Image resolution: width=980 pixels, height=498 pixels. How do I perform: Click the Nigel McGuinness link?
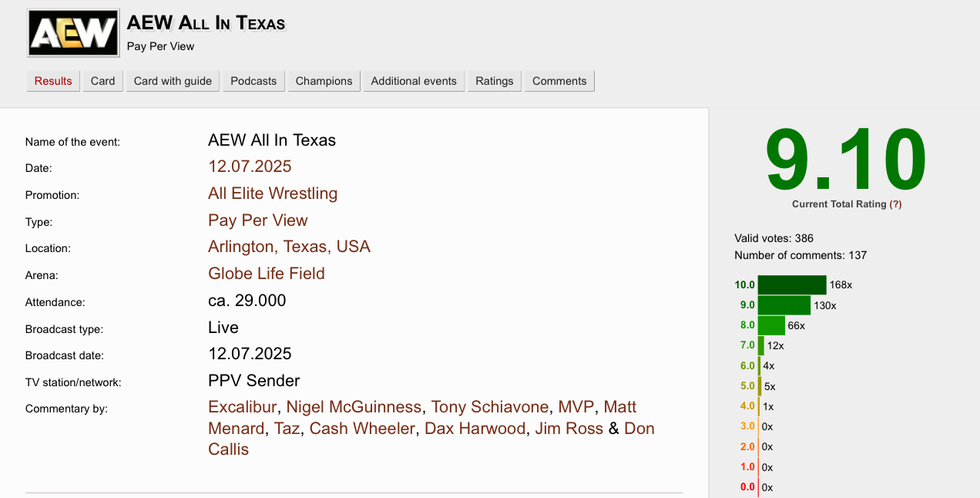[x=354, y=407]
